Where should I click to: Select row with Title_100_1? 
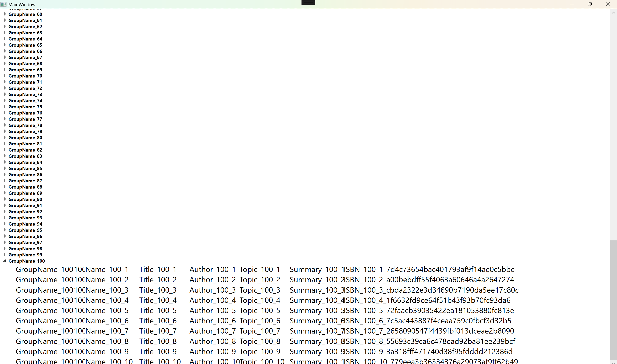[x=158, y=270]
